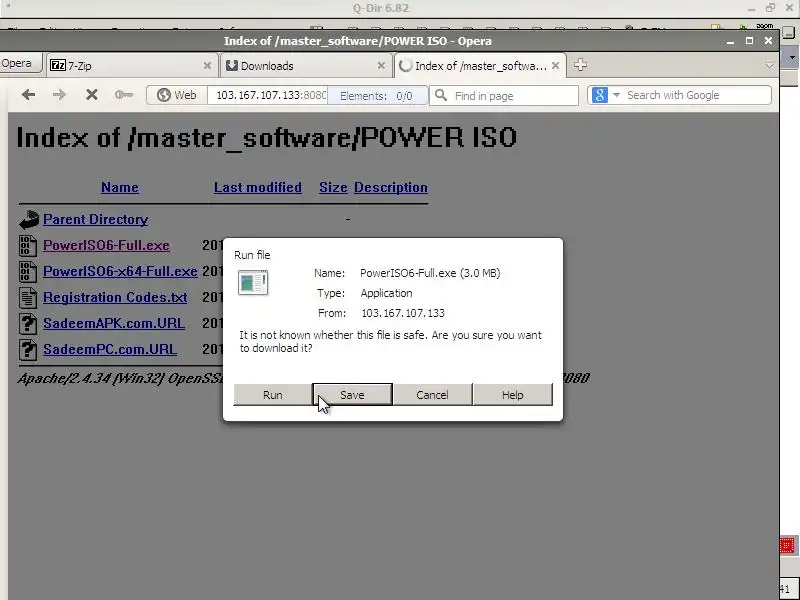Click the From address 103.167.107.133 in dialog
This screenshot has width=800, height=600.
[x=403, y=313]
